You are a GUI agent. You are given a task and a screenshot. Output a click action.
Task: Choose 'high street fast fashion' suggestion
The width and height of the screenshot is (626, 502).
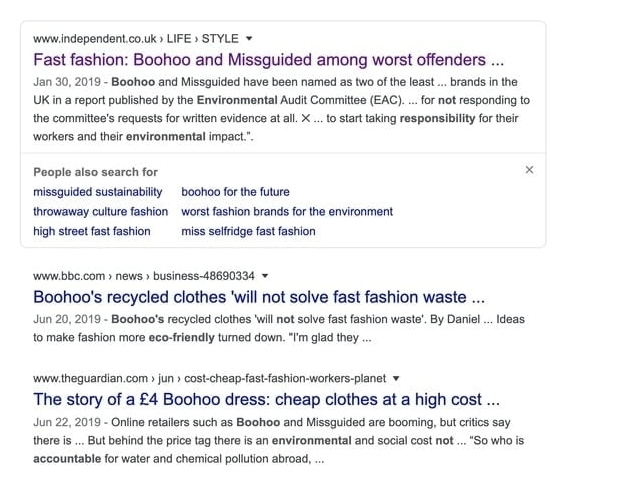pos(91,232)
